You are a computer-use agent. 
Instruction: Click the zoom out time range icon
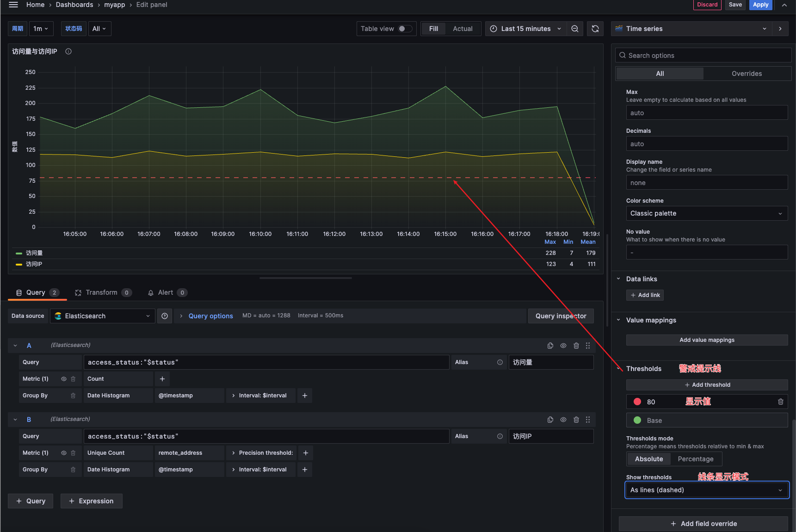coord(574,29)
